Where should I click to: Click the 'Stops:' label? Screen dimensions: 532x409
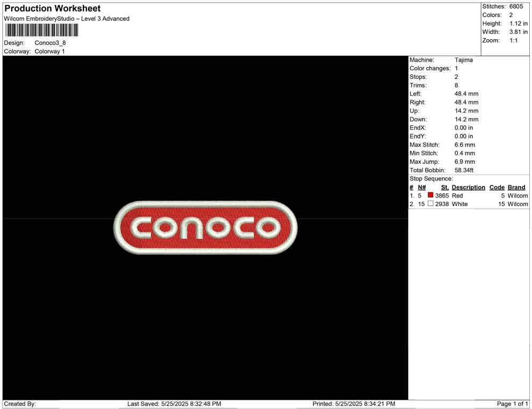coord(418,77)
